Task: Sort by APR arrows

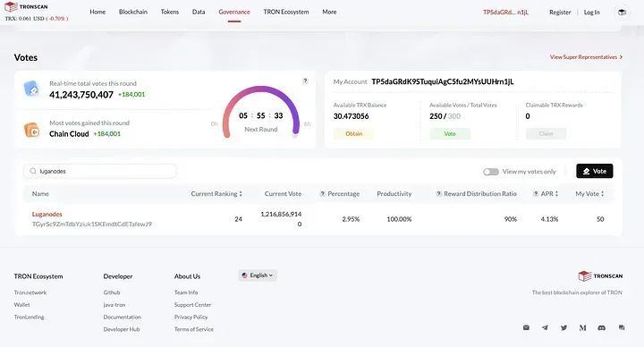Action: [556, 194]
